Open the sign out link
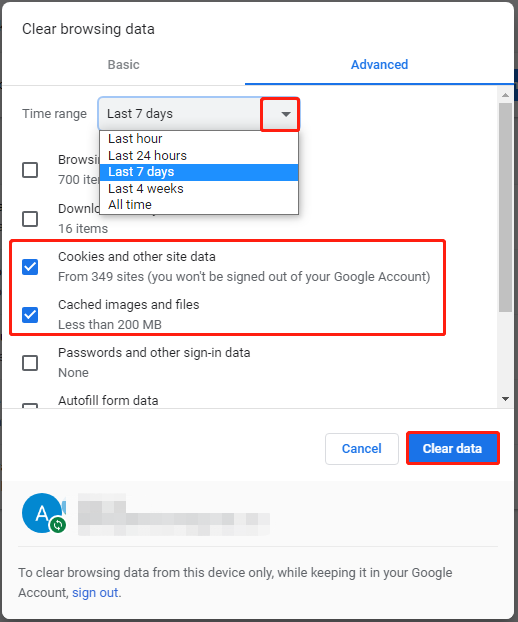 click(x=95, y=593)
